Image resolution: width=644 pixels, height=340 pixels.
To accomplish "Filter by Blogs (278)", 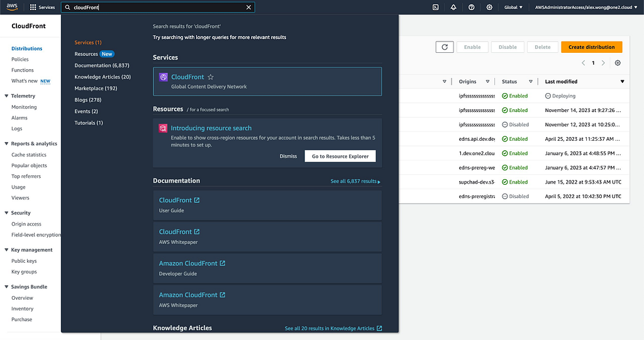I will pyautogui.click(x=88, y=100).
